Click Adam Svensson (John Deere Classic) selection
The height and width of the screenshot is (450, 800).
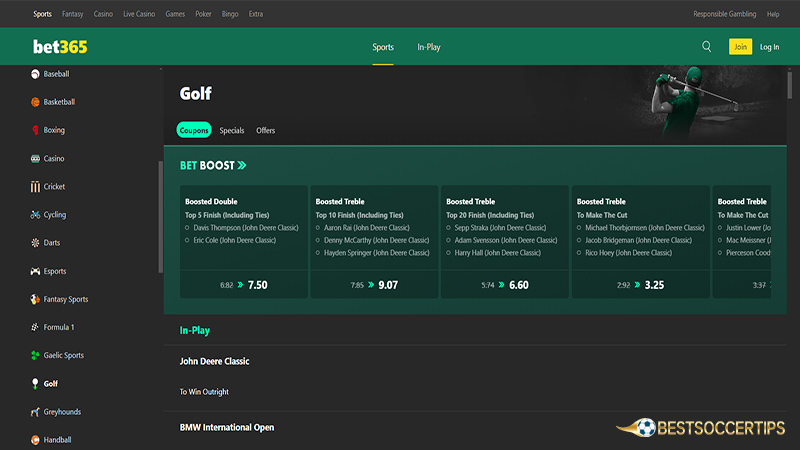(506, 240)
